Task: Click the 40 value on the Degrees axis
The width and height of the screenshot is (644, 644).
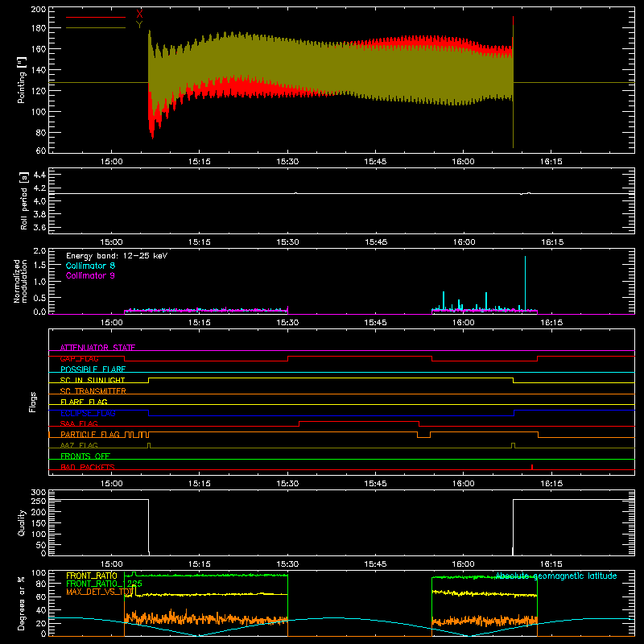Action: click(41, 611)
